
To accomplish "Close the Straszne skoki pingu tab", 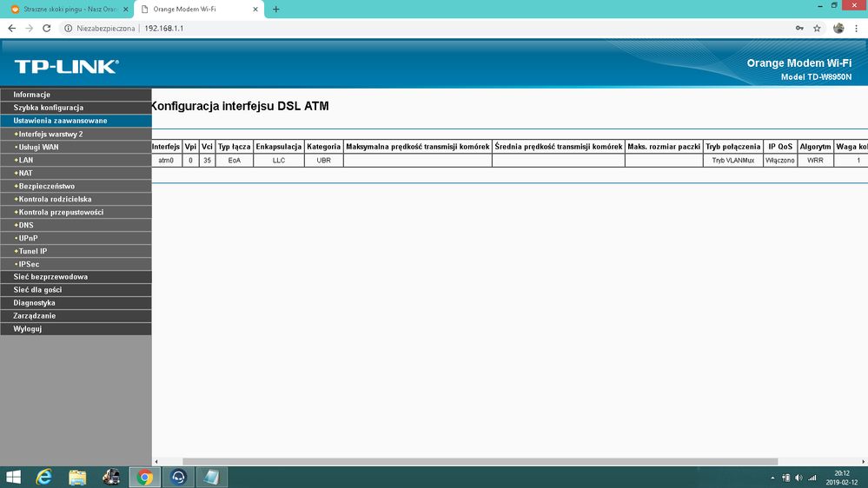I will [x=126, y=10].
